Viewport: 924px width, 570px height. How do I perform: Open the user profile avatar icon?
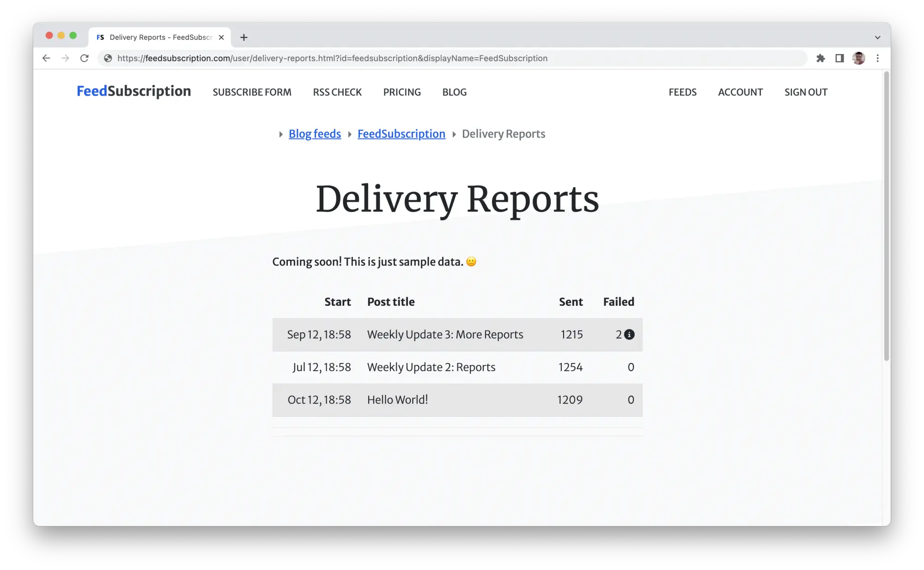click(858, 58)
